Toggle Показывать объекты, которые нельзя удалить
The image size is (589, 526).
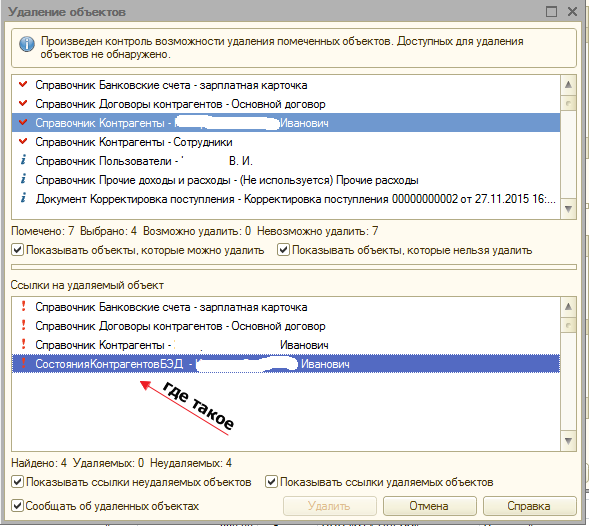point(283,250)
